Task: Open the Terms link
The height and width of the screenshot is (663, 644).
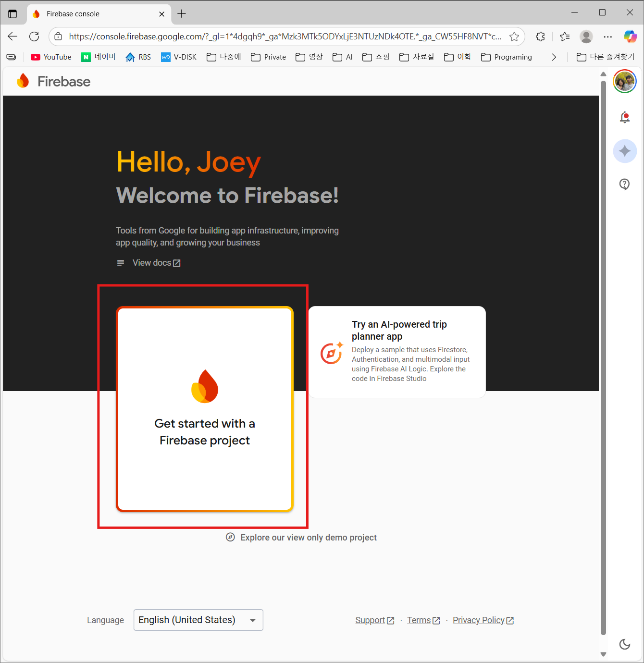Action: coord(423,620)
